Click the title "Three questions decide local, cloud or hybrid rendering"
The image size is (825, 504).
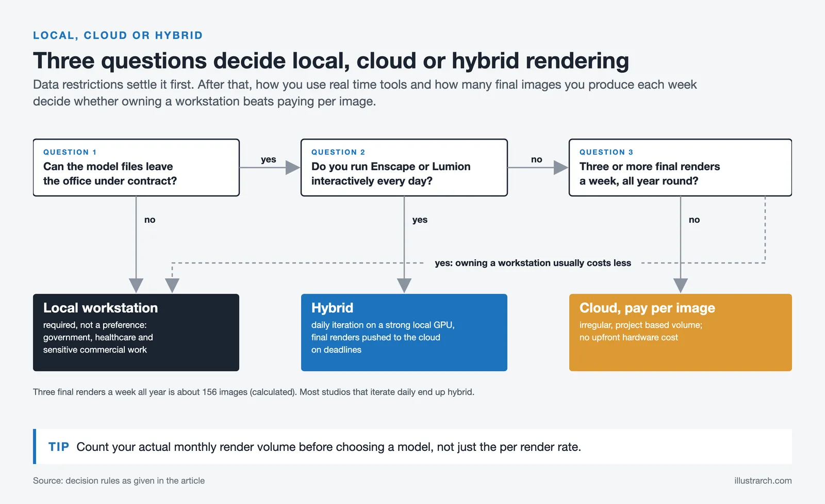tap(331, 61)
